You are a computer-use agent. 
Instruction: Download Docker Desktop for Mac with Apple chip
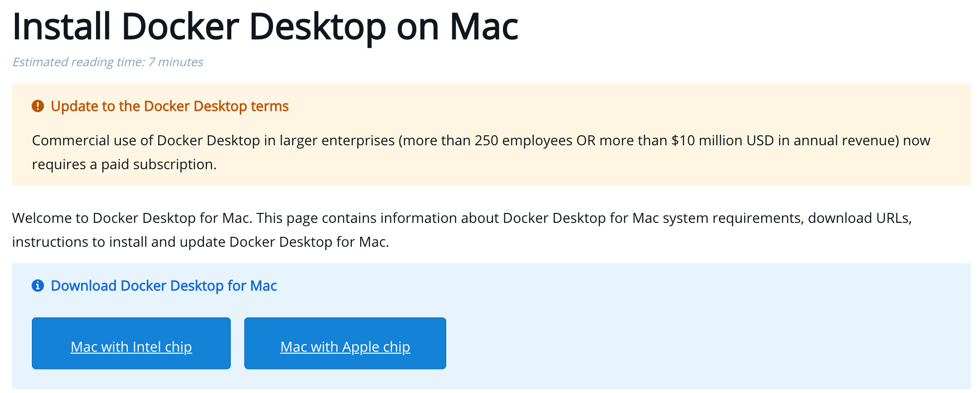tap(345, 343)
